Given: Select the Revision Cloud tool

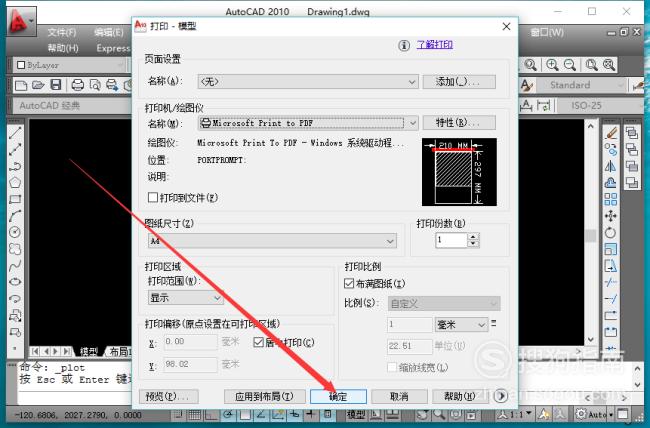Looking at the screenshot, I should (x=15, y=249).
